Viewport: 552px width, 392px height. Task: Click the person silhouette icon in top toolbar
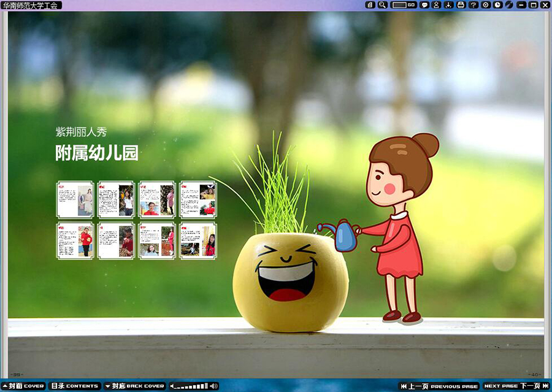[x=437, y=5]
